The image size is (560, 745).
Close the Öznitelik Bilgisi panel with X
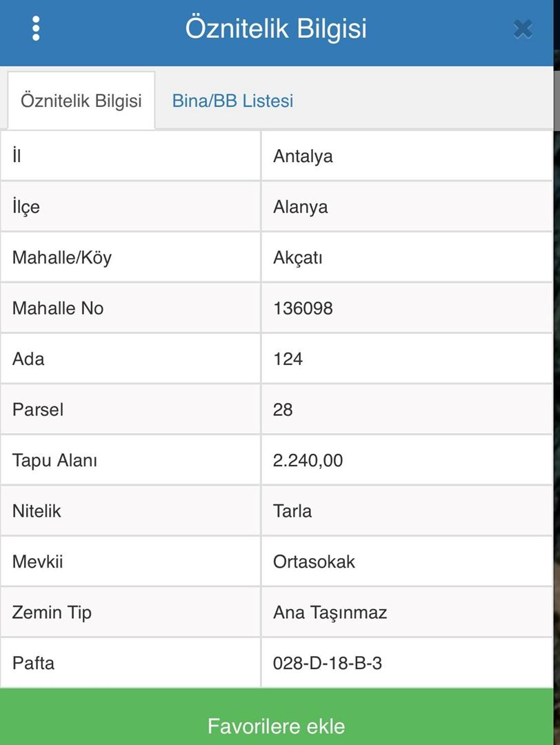pos(523,29)
